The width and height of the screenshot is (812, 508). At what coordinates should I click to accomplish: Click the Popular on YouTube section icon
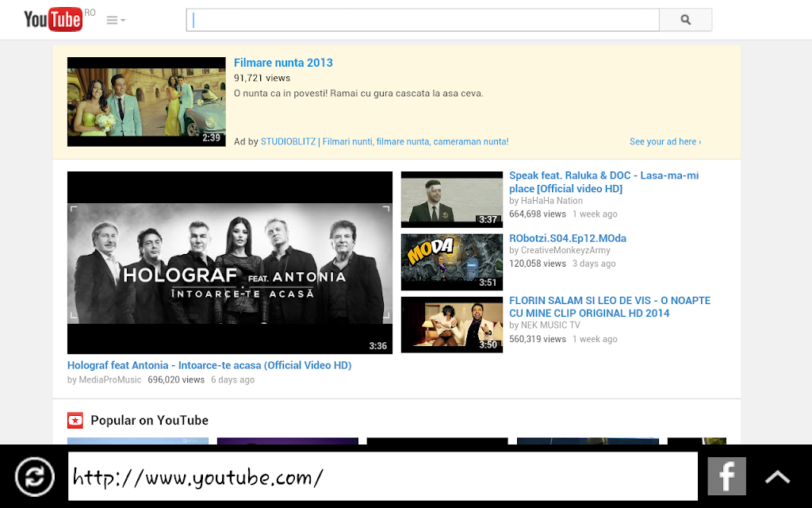75,421
